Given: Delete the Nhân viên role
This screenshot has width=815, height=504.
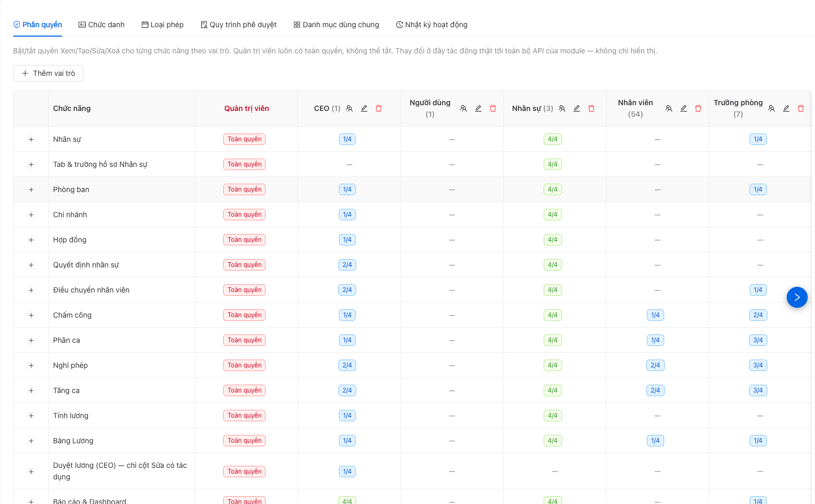Looking at the screenshot, I should [698, 108].
